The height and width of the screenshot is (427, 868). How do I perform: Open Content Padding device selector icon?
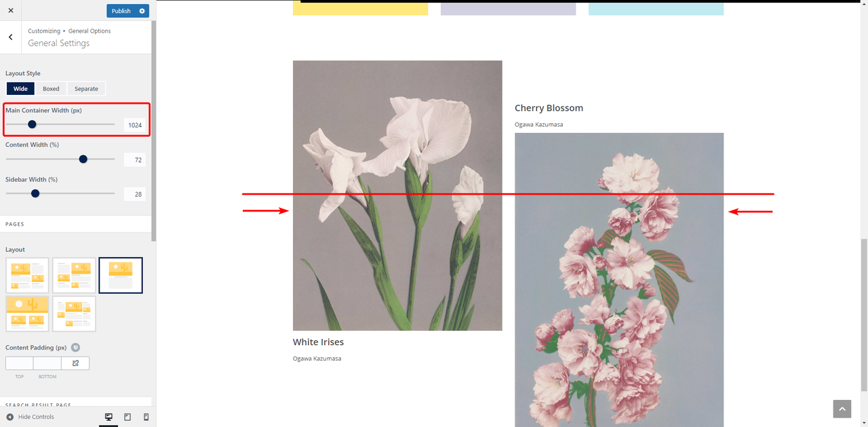click(75, 348)
